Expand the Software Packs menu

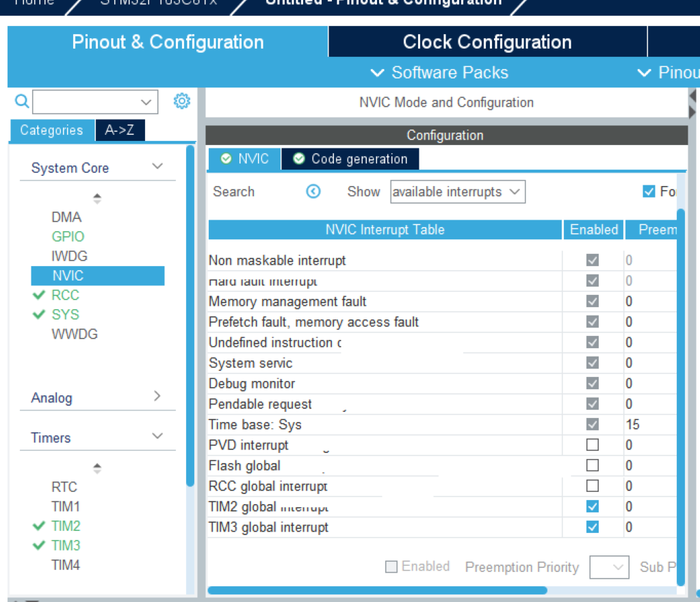click(x=440, y=73)
